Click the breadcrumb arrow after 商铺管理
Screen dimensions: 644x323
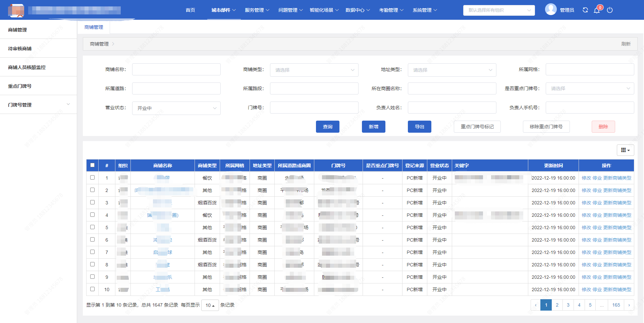click(113, 44)
